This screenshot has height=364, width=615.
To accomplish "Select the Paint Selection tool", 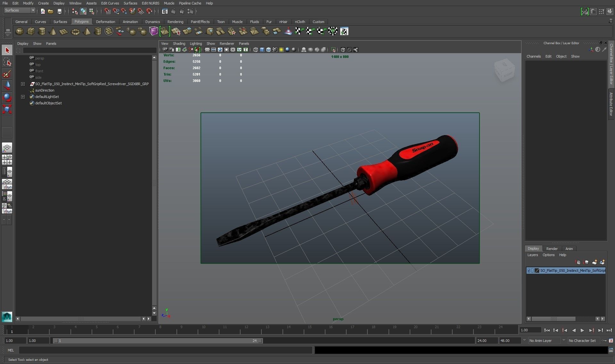I will tap(7, 74).
